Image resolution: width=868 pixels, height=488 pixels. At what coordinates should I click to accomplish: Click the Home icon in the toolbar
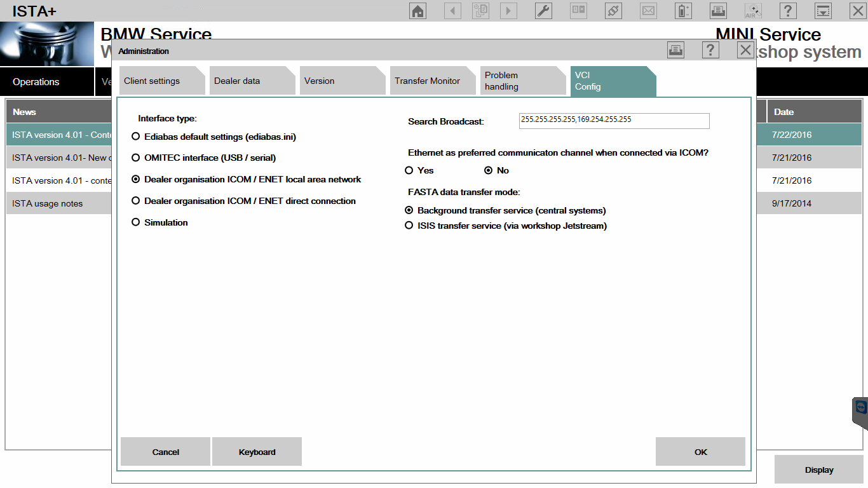[417, 11]
